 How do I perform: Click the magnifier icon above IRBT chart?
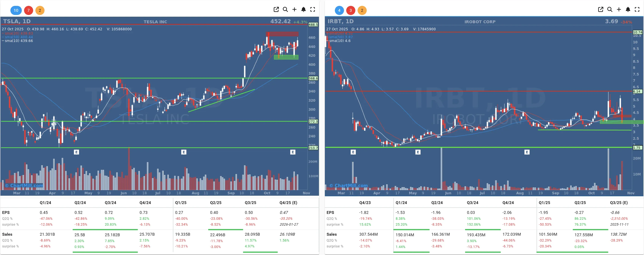point(610,9)
